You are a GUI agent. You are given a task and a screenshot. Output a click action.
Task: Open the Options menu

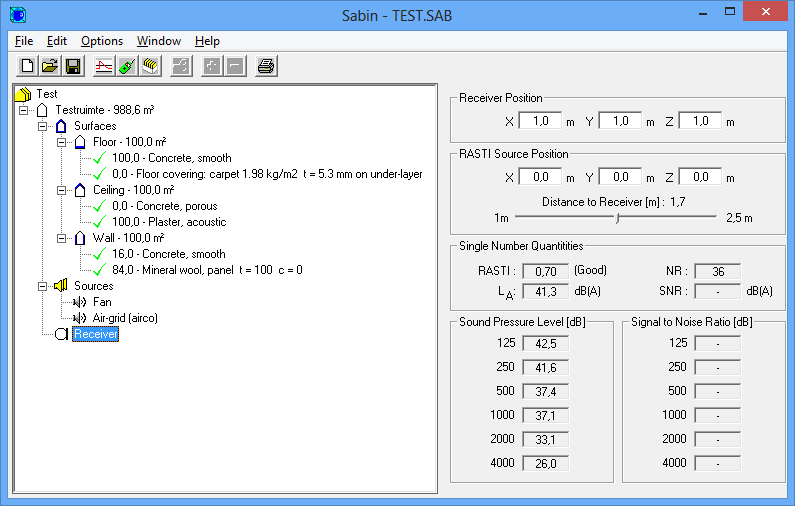(102, 41)
